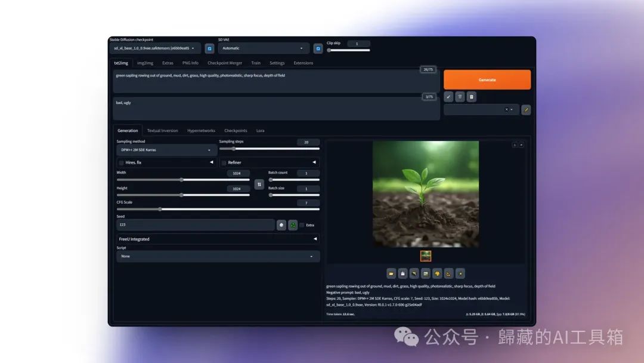644x363 pixels.
Task: Refresh the Stable Diffusion checkpoint list
Action: 209,48
